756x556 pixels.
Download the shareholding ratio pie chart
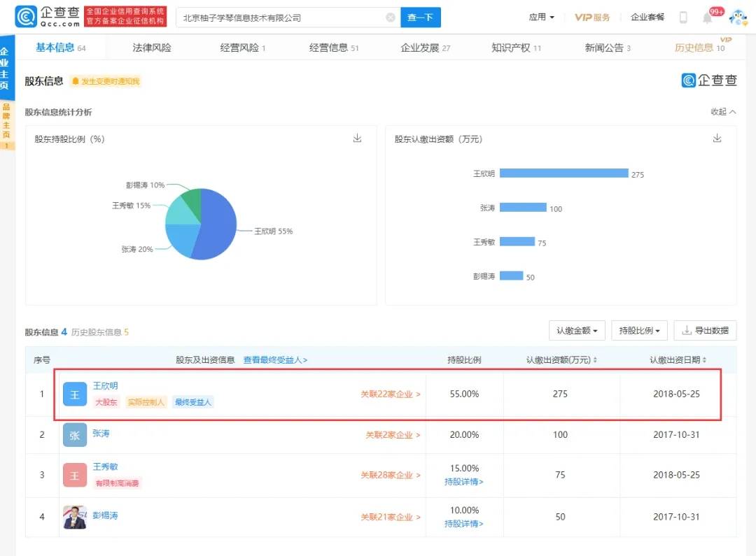pos(357,138)
